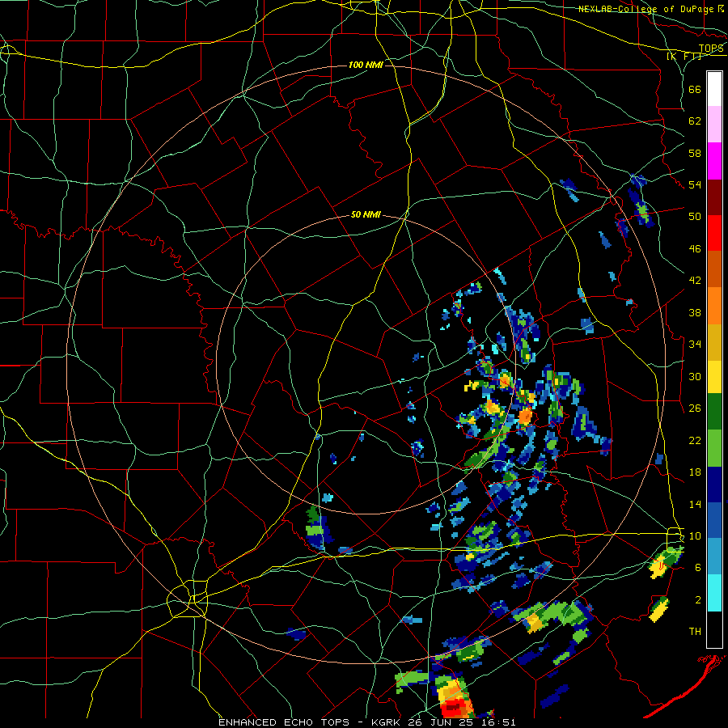Click the white swatch in TOPS legend
This screenshot has height=728, width=728.
pyautogui.click(x=714, y=89)
